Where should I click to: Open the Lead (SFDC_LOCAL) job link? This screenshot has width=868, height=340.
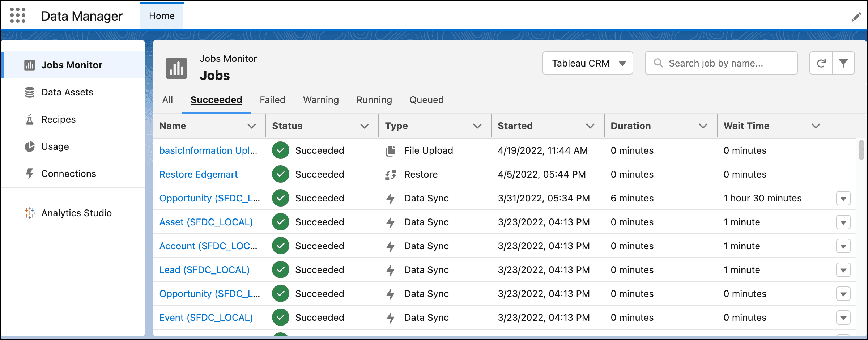pos(204,270)
